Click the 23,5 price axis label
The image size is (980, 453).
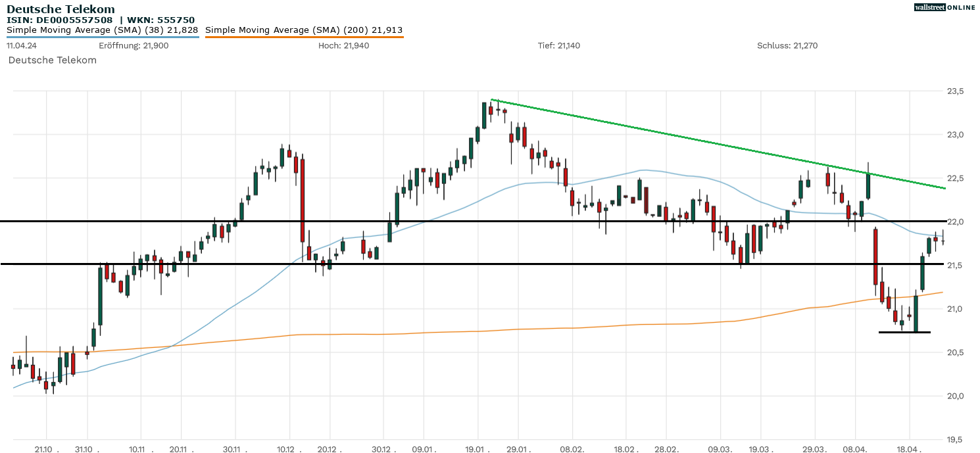954,91
